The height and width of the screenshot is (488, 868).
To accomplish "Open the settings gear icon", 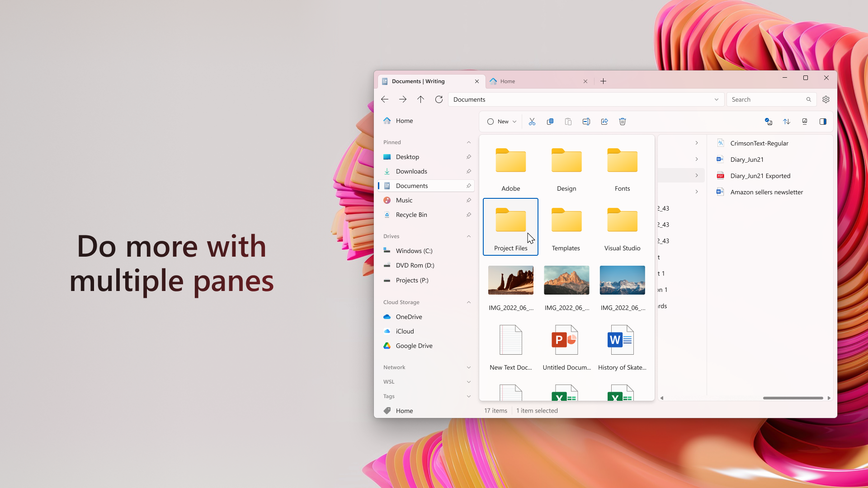I will point(826,99).
